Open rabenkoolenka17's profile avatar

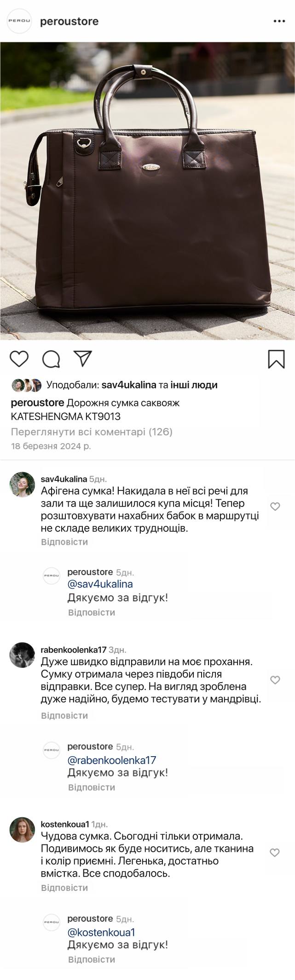(22, 655)
